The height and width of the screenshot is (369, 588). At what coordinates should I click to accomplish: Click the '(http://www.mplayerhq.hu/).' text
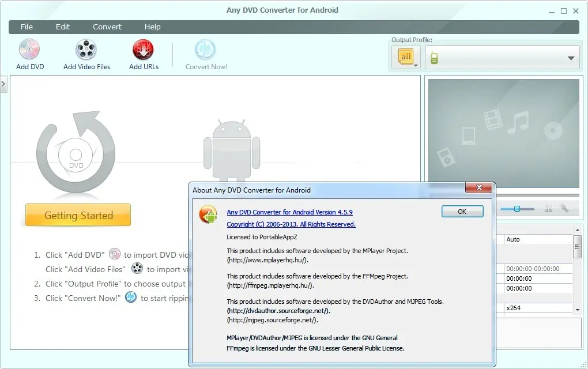point(267,260)
